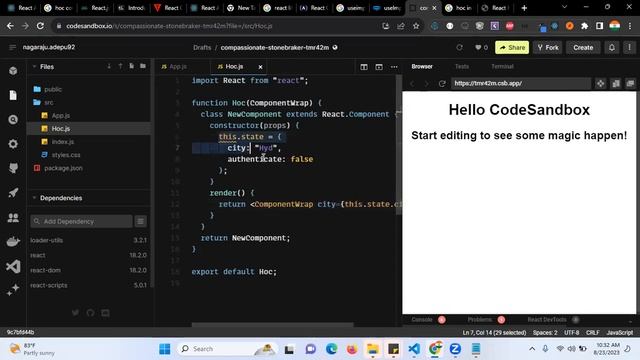This screenshot has height=360, width=640.
Task: Open editor more options ellipsis
Action: pos(394,67)
